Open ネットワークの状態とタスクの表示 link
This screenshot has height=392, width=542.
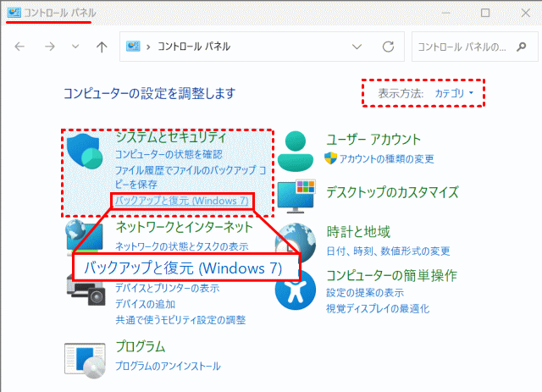(x=182, y=246)
